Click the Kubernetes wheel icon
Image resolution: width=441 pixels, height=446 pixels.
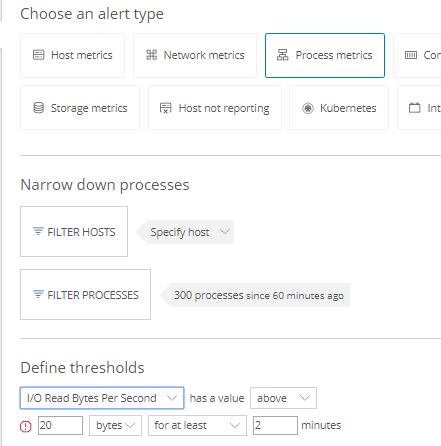click(x=308, y=108)
